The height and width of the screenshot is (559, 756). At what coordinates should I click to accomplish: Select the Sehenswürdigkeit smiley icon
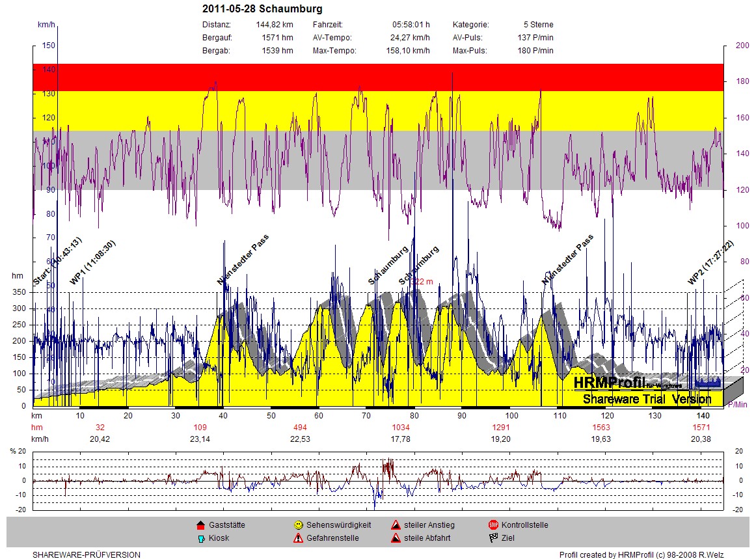pos(298,525)
